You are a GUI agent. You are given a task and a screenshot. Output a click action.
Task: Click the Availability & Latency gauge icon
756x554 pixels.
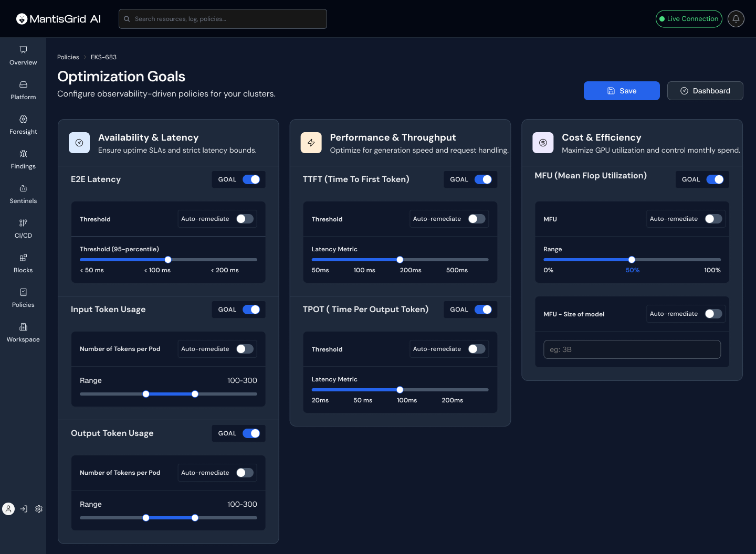(x=79, y=143)
